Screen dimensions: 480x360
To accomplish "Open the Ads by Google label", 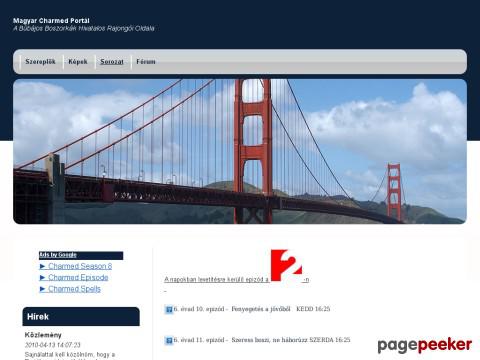I will tap(58, 255).
